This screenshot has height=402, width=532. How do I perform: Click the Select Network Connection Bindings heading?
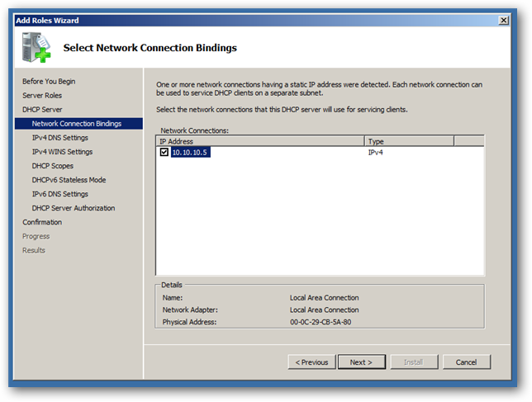pyautogui.click(x=150, y=48)
